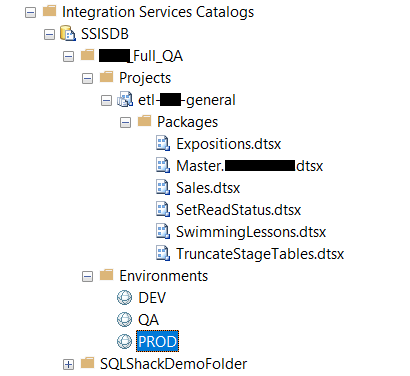The image size is (410, 376).
Task: Select Expositions.dtsx package
Action: (229, 144)
